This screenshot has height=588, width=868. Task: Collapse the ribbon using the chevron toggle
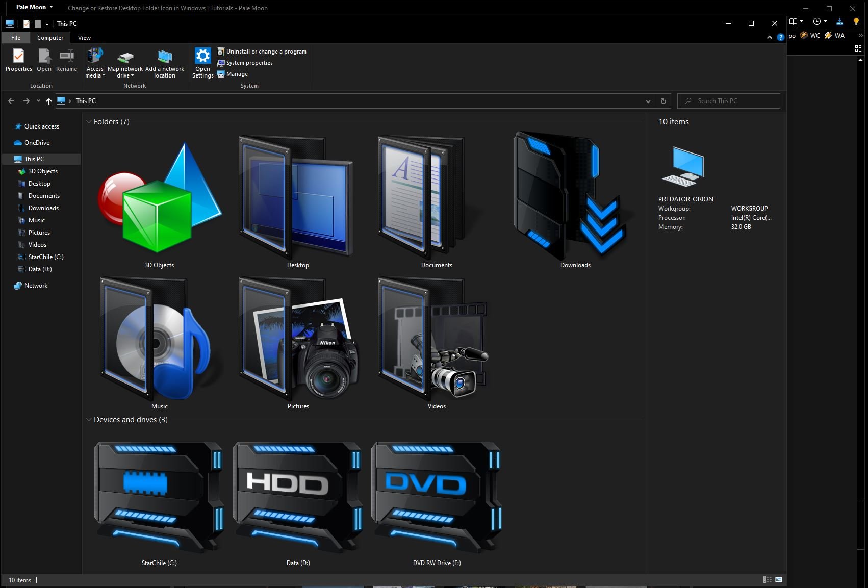point(770,37)
